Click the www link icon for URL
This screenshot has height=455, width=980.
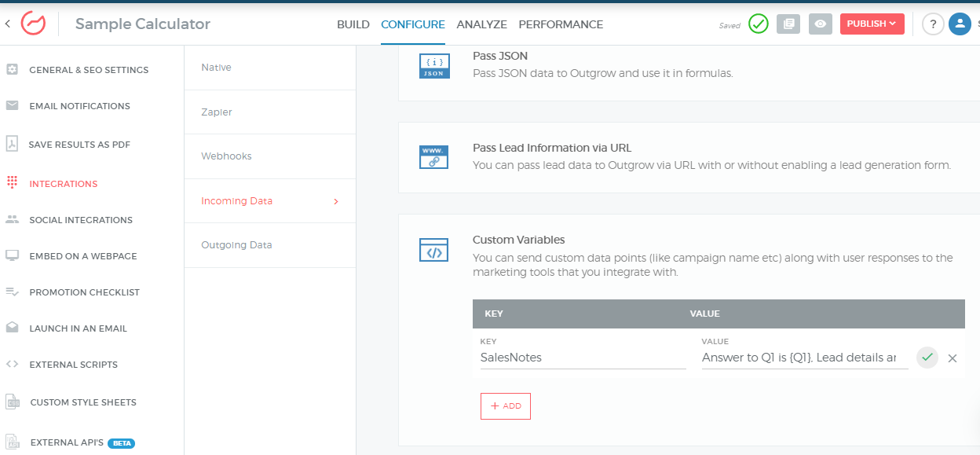click(x=433, y=156)
